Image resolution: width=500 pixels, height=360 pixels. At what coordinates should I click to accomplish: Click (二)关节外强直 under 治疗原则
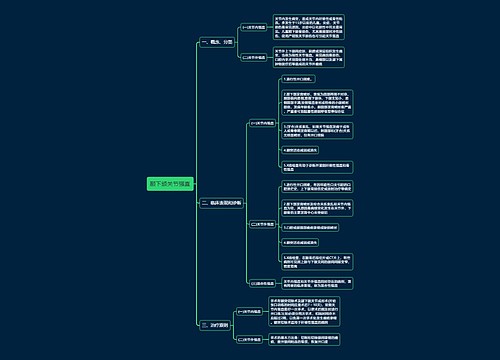(249, 340)
